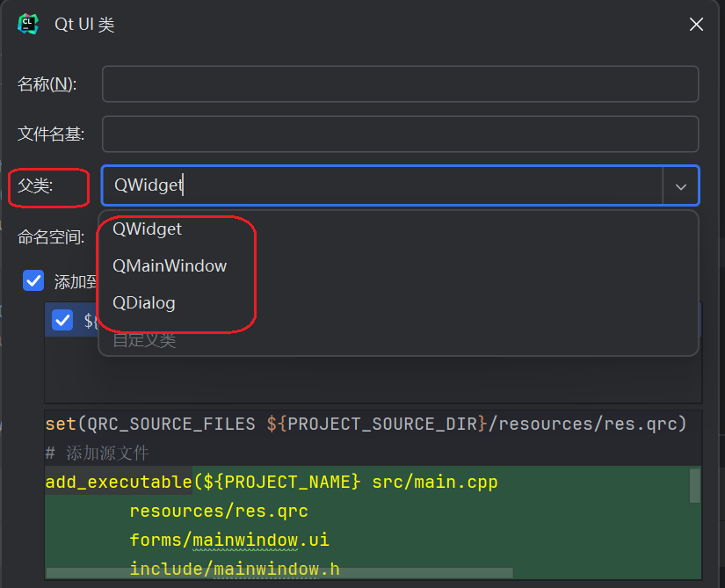The image size is (725, 588).
Task: Click the resources/res.qrc line
Action: click(x=219, y=511)
